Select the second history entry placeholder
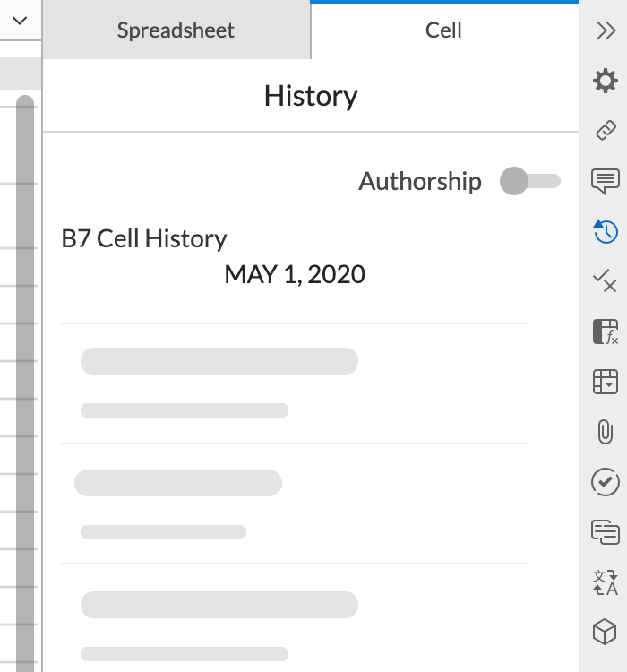 pyautogui.click(x=294, y=504)
